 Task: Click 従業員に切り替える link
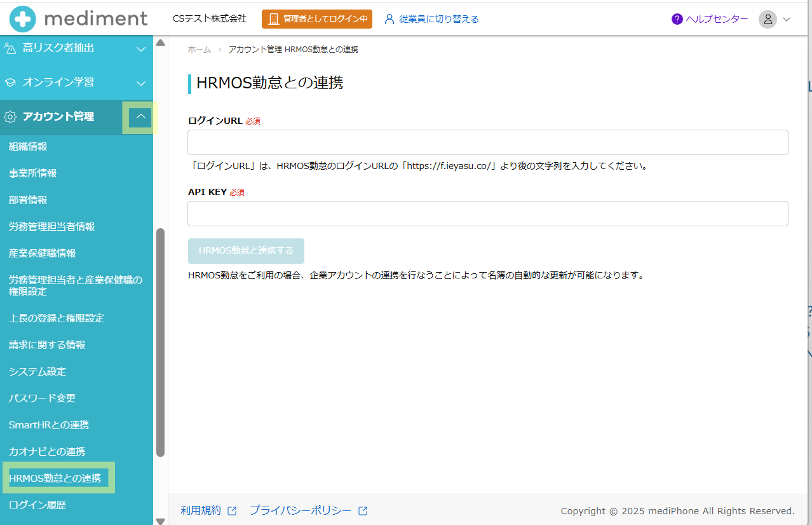coord(439,19)
